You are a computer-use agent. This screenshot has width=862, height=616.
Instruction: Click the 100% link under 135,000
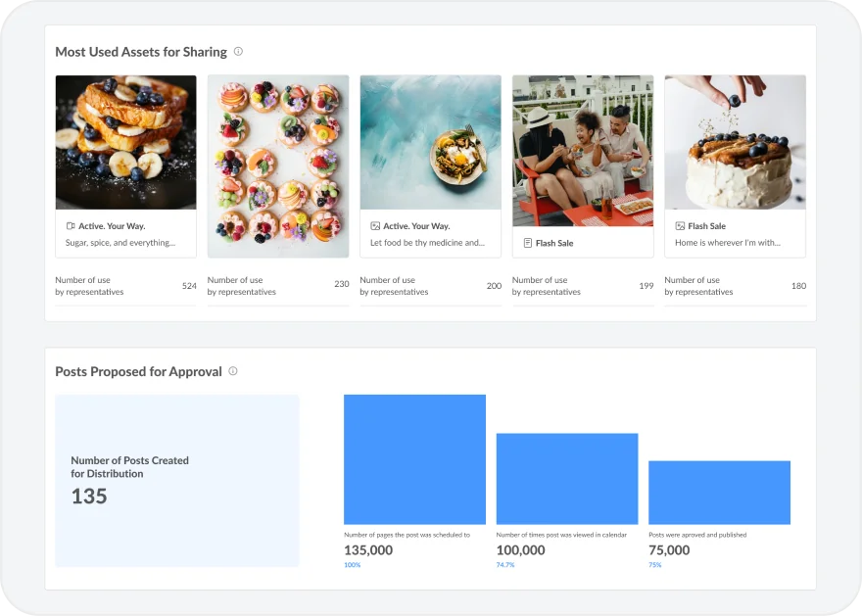(352, 565)
